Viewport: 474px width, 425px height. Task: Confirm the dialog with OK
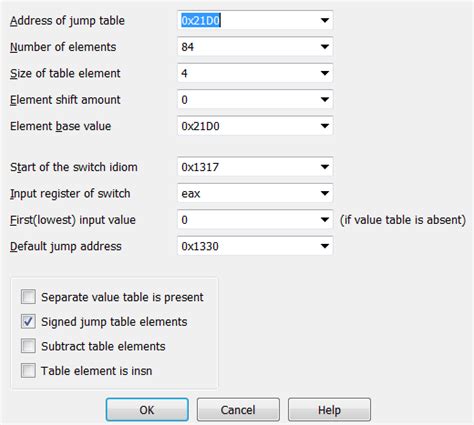147,410
